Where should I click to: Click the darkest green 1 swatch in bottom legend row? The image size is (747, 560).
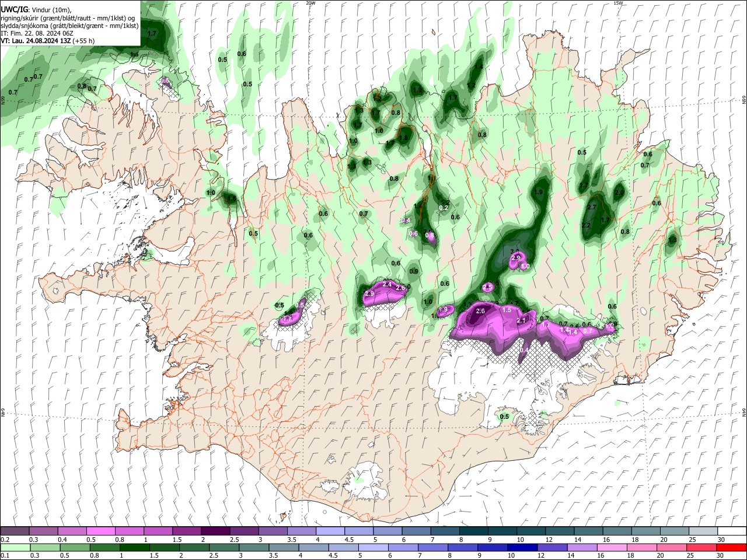(x=134, y=548)
